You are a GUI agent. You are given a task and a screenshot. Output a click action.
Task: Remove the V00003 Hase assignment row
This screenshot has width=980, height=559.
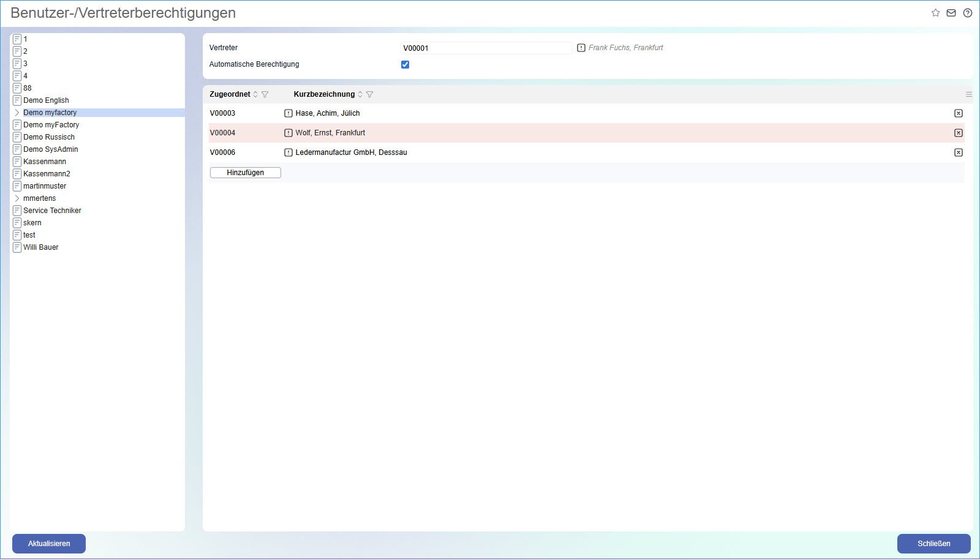click(x=959, y=113)
